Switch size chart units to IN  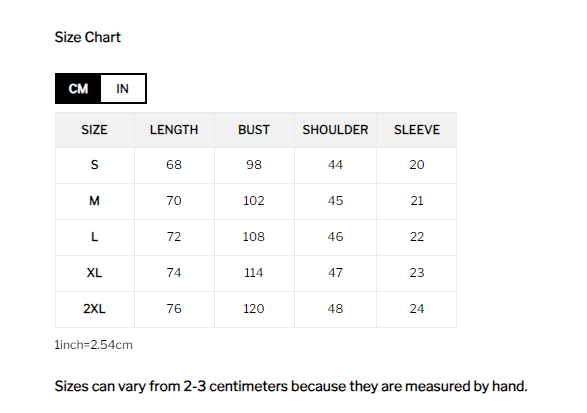(x=123, y=89)
